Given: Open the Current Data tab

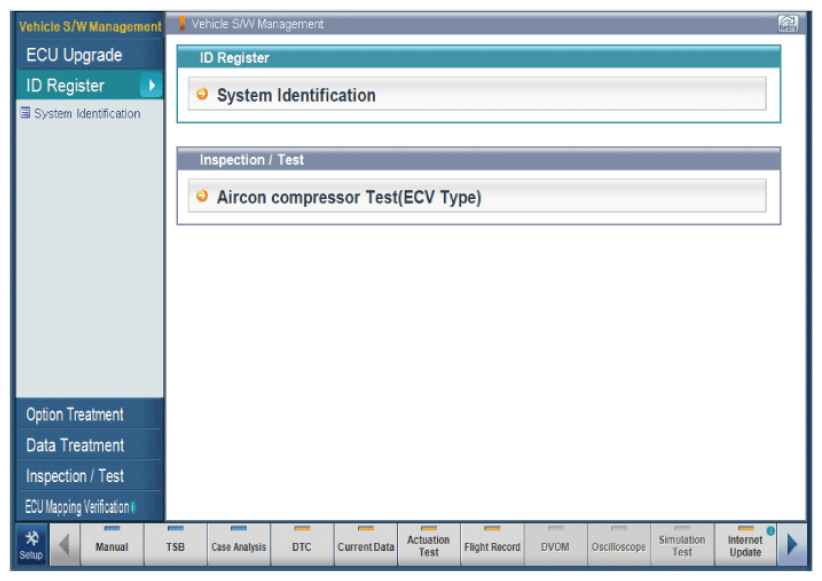Looking at the screenshot, I should pos(366,545).
